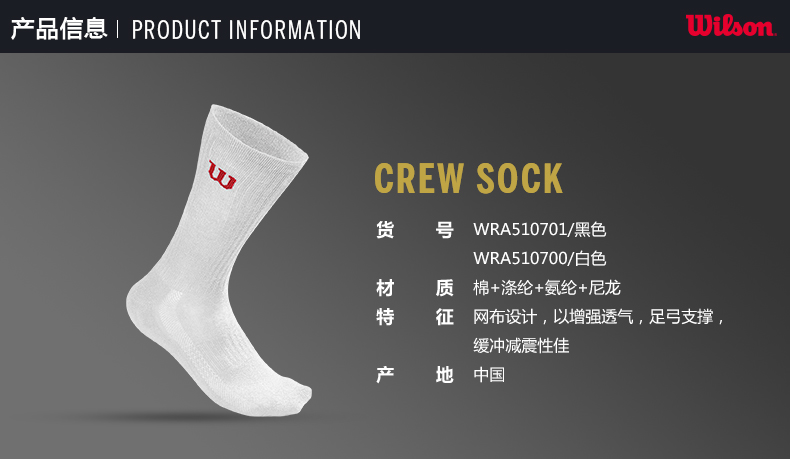Click the CREW SOCK gold title
790x459 pixels.
[x=468, y=178]
